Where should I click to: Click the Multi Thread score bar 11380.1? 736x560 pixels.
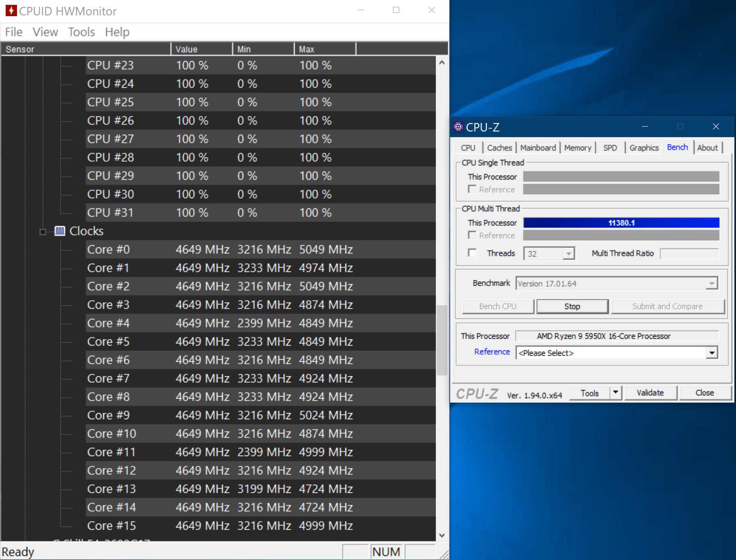click(621, 223)
